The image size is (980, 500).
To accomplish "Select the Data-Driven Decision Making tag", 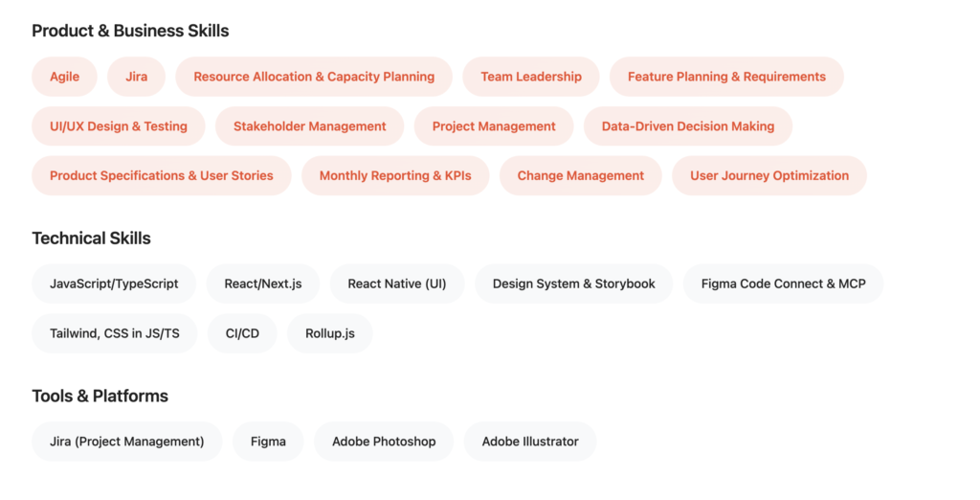I will pyautogui.click(x=688, y=126).
